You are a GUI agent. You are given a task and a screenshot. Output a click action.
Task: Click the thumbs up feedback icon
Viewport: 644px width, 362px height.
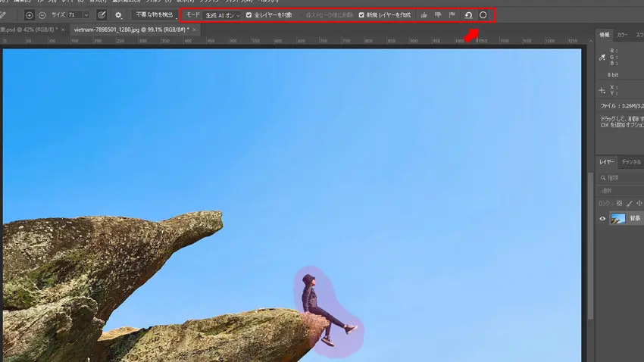424,15
